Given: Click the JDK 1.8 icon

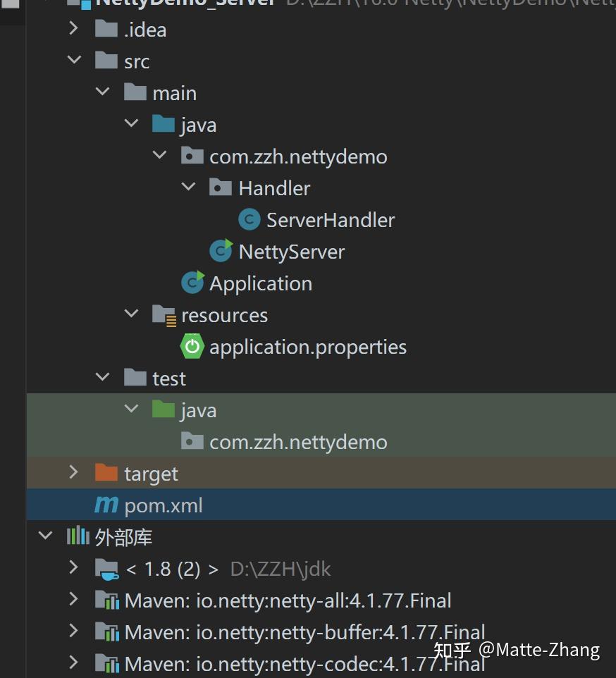Looking at the screenshot, I should click(x=106, y=569).
